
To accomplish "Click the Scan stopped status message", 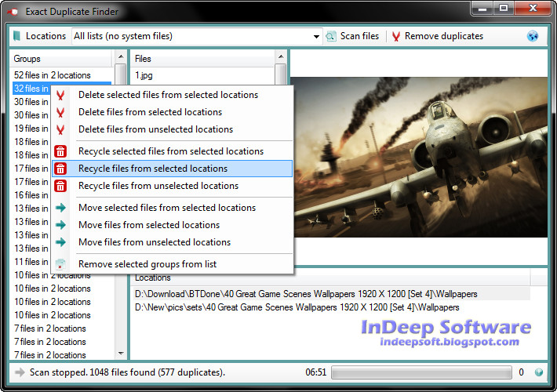I will [127, 372].
